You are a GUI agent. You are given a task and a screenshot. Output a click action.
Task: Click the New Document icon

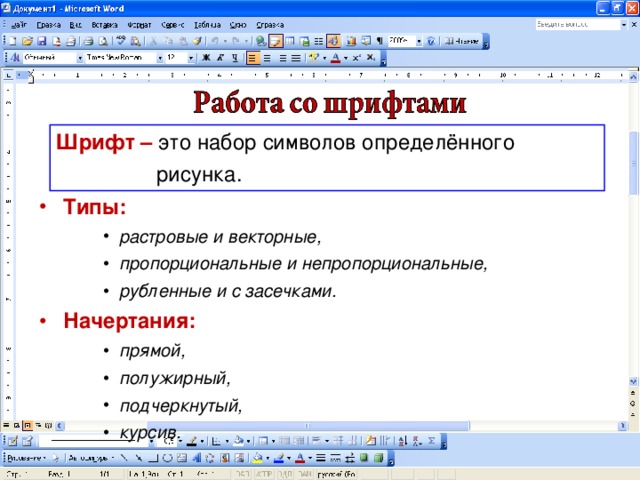coord(13,41)
